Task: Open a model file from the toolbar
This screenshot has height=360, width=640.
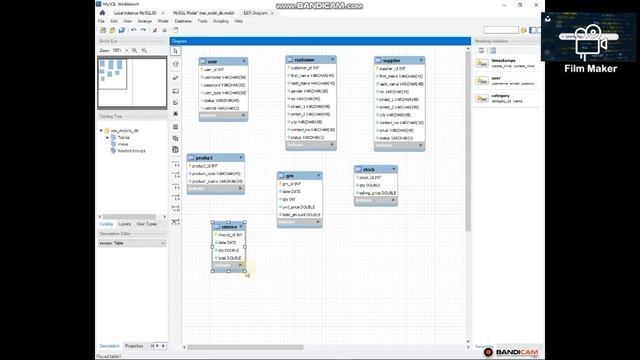Action: tap(112, 30)
